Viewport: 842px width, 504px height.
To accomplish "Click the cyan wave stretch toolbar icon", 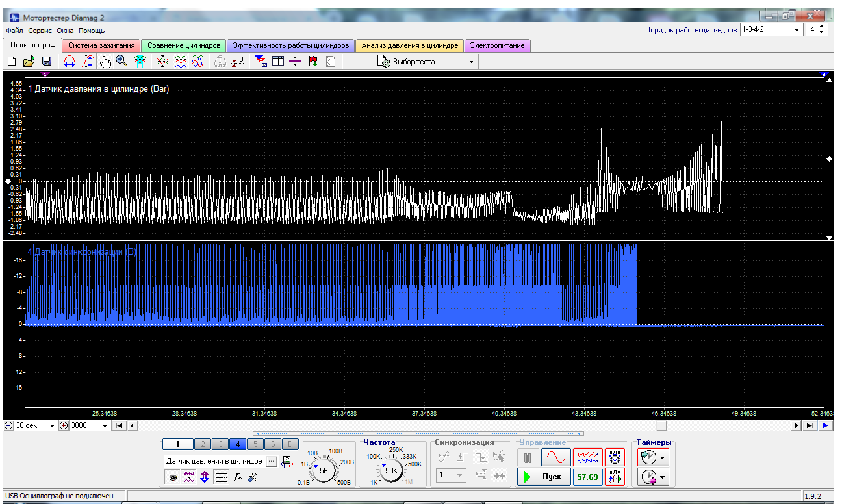I will point(139,61).
